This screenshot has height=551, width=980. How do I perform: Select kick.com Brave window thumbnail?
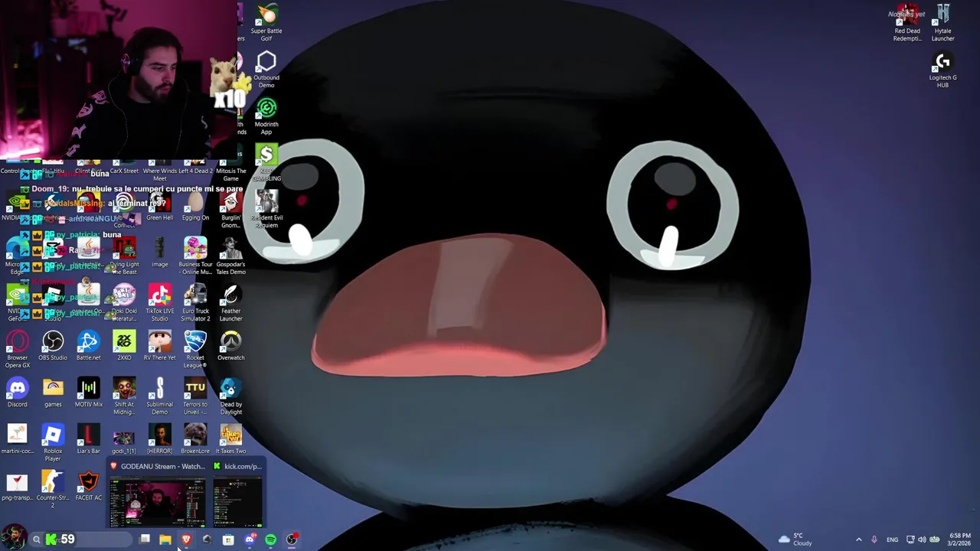click(238, 494)
